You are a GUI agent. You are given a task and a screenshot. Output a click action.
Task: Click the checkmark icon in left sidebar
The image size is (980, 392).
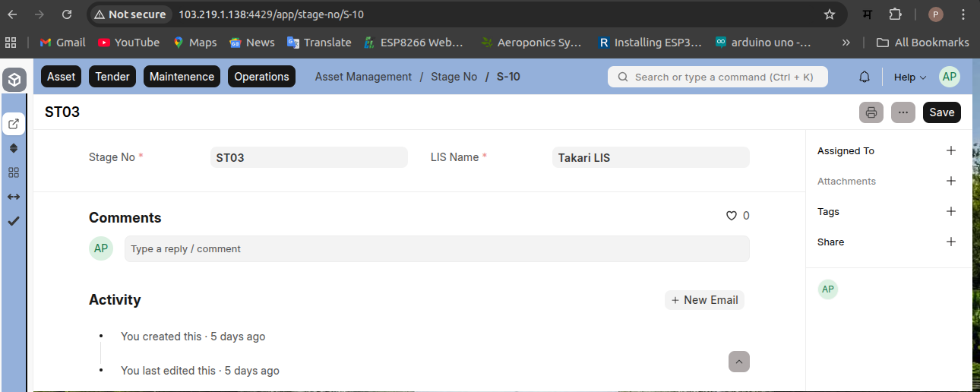[x=14, y=221]
